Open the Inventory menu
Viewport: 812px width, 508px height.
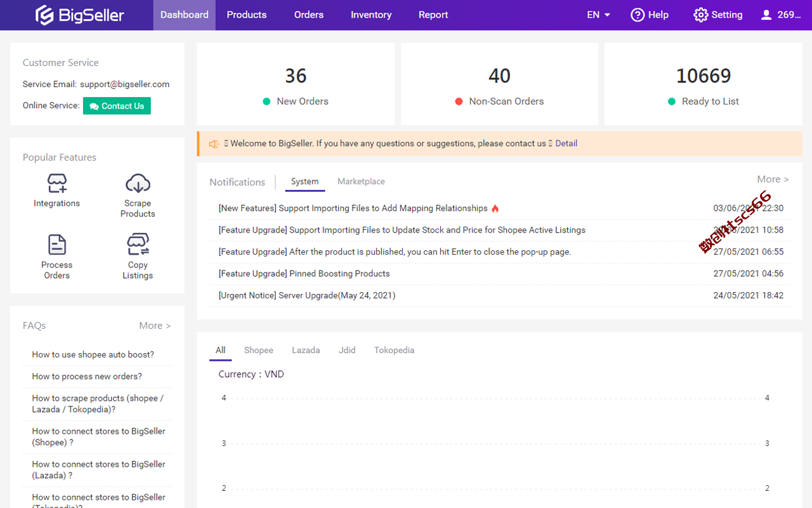(x=371, y=15)
